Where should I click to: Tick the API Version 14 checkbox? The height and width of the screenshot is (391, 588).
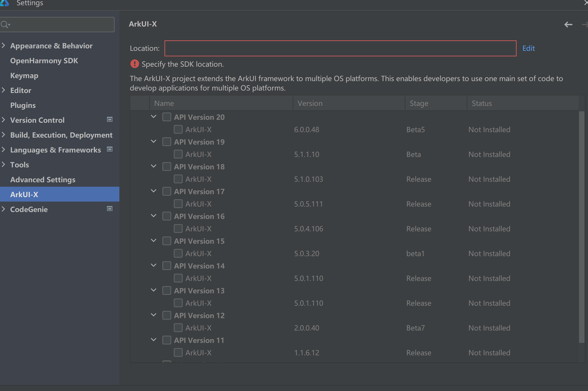(x=167, y=266)
